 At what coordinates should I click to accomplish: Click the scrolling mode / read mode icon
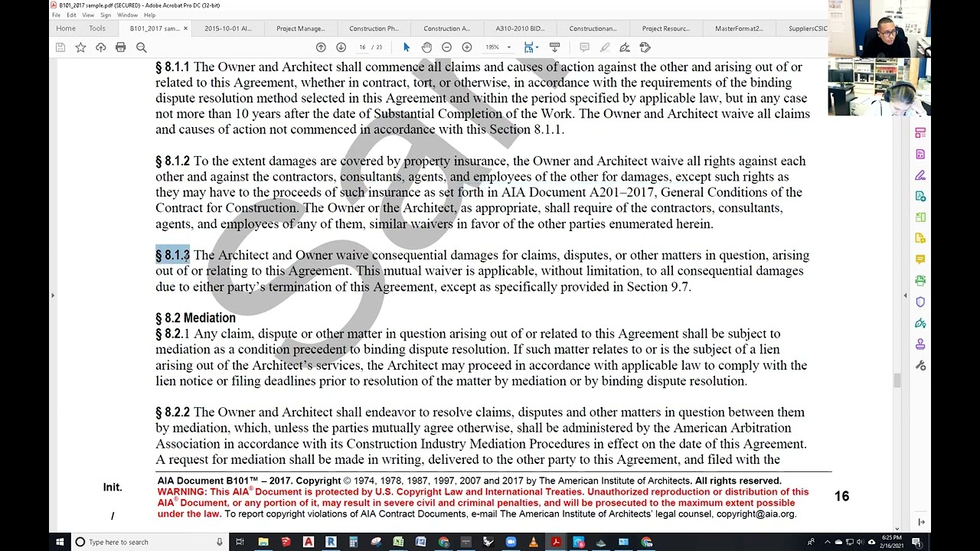(x=555, y=47)
